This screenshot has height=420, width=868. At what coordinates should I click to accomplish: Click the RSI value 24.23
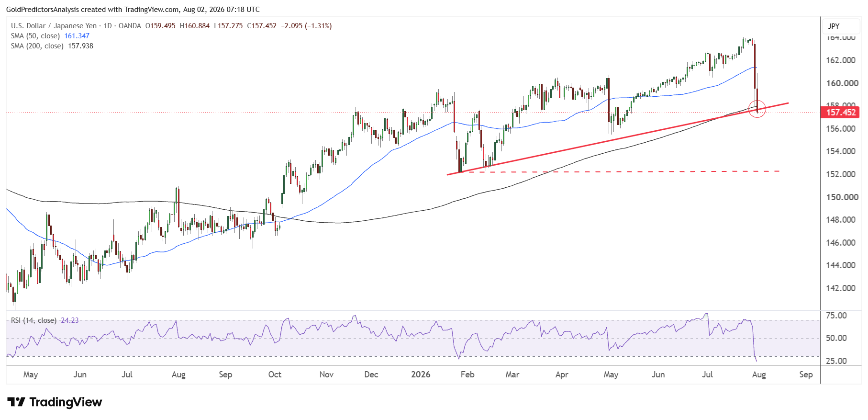point(69,320)
